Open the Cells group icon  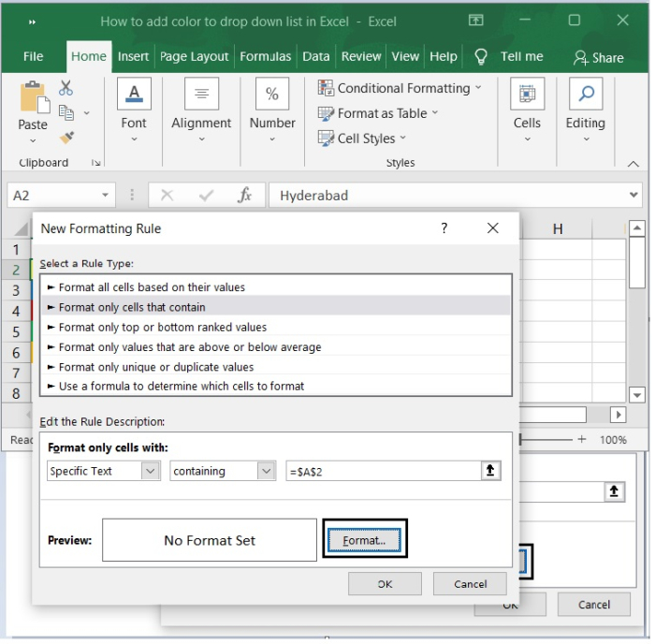coord(527,94)
